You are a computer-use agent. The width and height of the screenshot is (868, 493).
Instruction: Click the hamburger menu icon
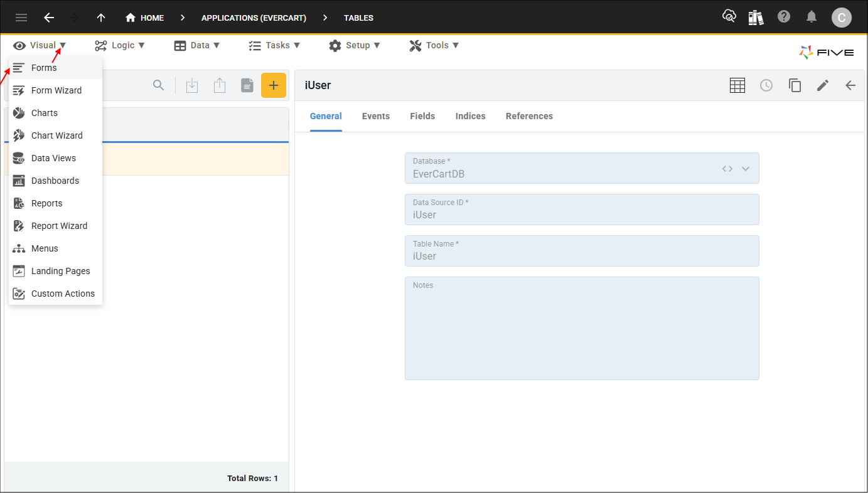coord(21,18)
